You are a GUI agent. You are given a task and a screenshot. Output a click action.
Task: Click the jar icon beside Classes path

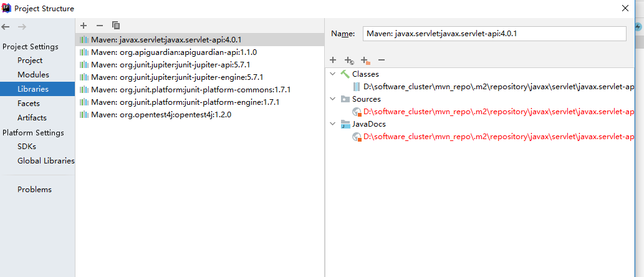tap(357, 87)
